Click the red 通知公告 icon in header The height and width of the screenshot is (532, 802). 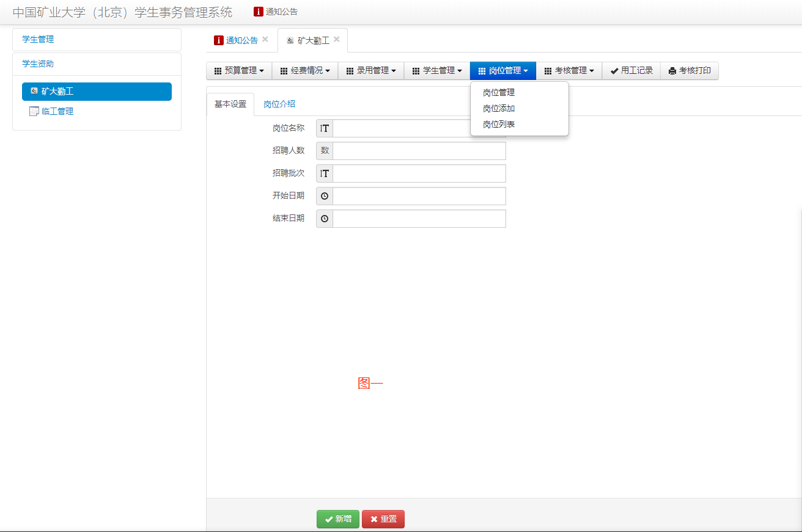click(x=259, y=12)
